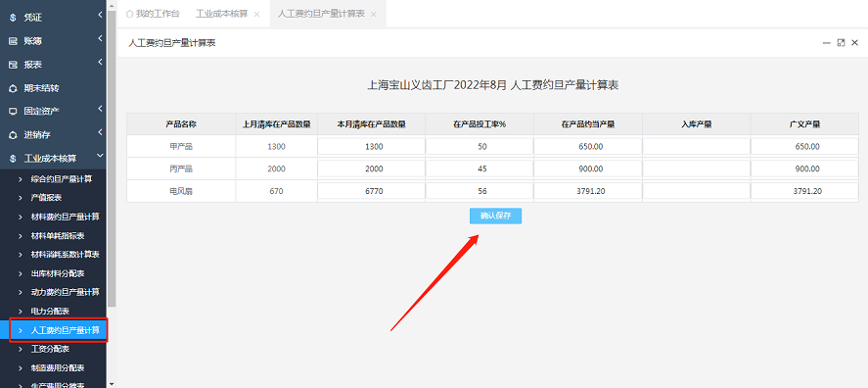Close the 工业成本核算 tab
This screenshot has height=388, width=868.
[256, 15]
